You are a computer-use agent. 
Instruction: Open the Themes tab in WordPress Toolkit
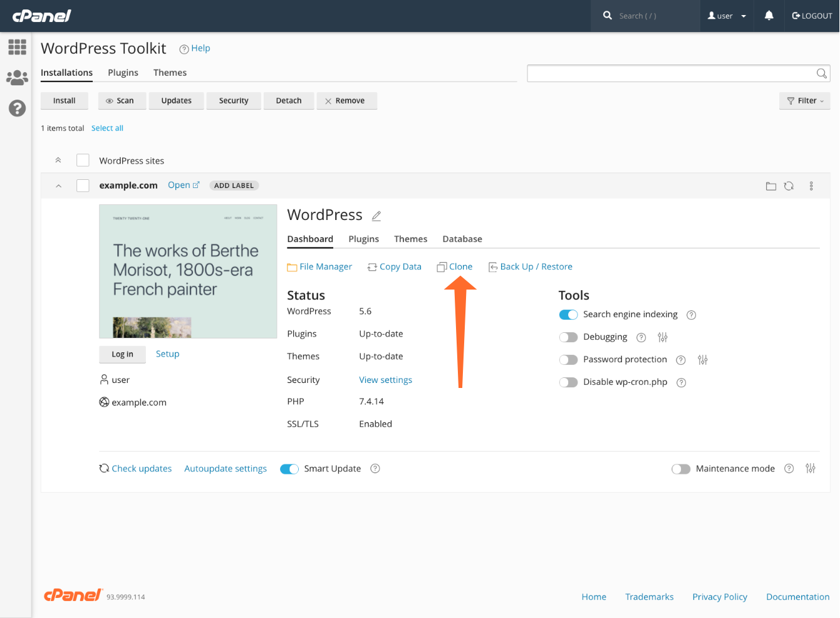170,72
